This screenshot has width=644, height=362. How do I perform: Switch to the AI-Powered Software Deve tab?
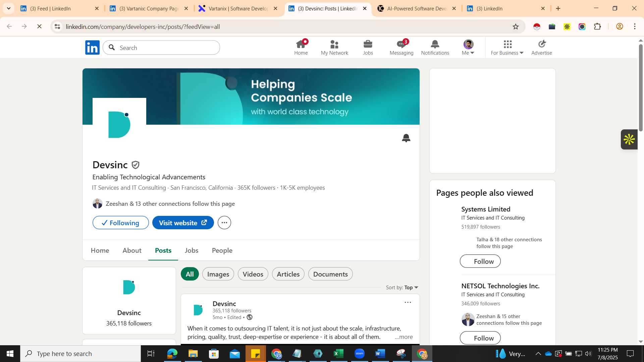[416, 8]
